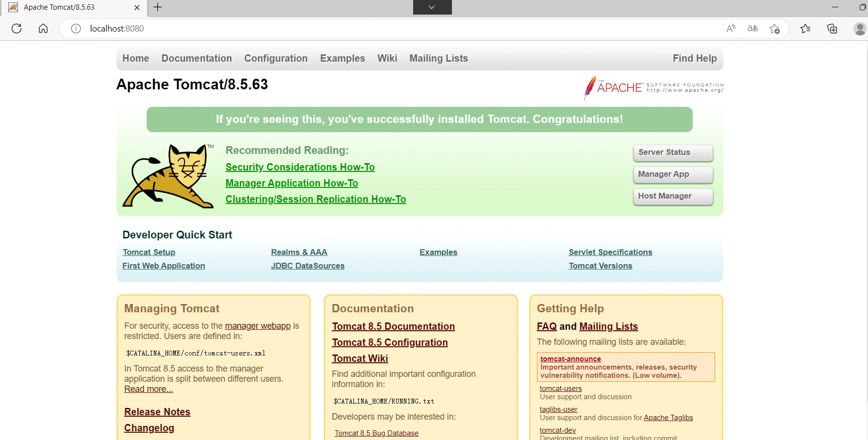
Task: Open the Examples link under Developer Quick Start
Action: point(438,252)
